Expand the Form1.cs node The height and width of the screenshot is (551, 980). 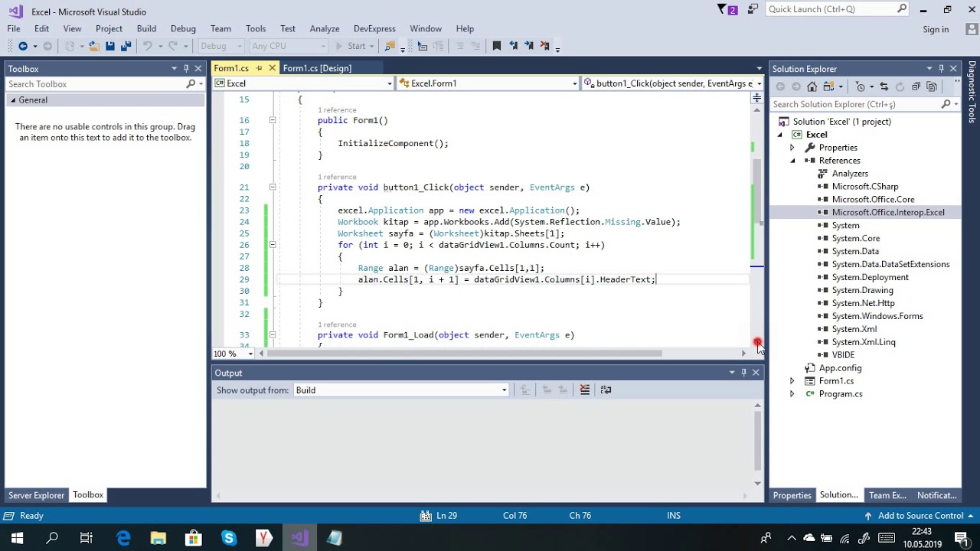(792, 381)
